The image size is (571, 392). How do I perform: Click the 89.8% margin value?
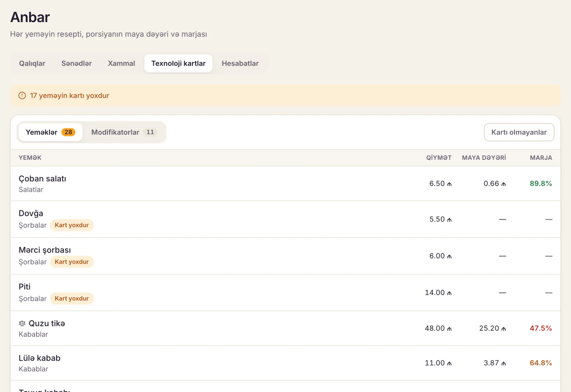pos(541,184)
